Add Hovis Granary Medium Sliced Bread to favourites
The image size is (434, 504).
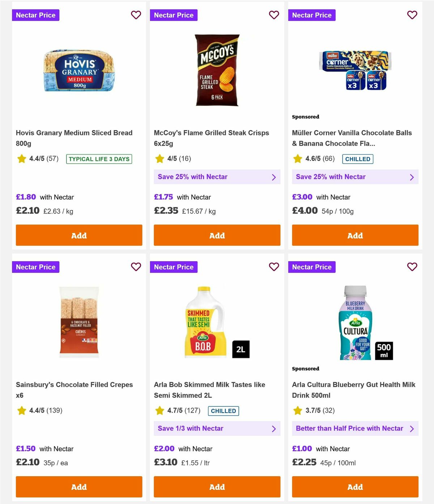(136, 15)
